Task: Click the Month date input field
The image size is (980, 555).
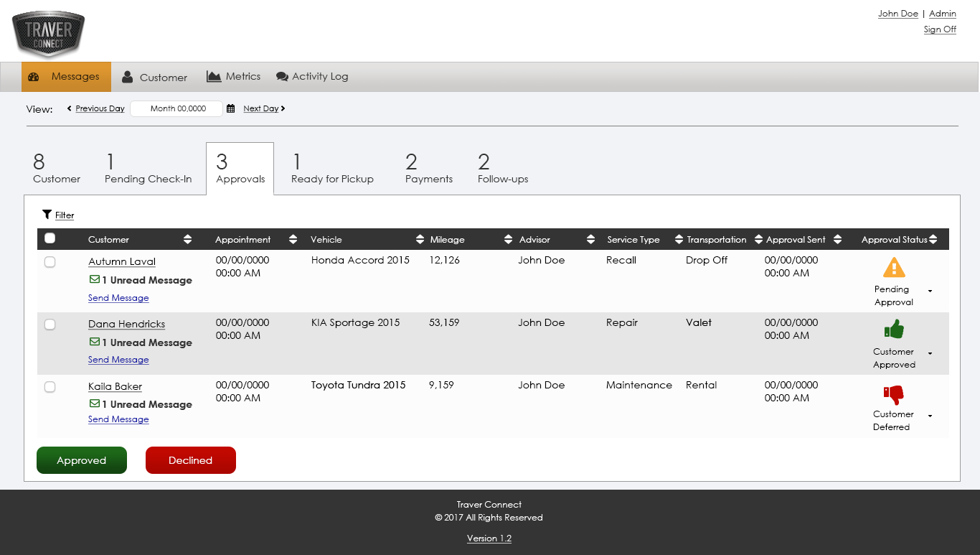Action: (177, 108)
